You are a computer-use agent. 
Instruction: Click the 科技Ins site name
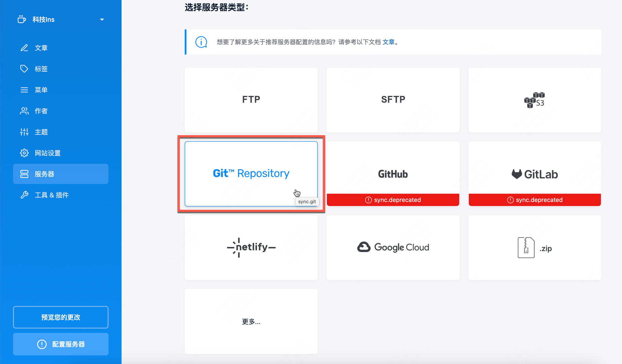pos(44,20)
